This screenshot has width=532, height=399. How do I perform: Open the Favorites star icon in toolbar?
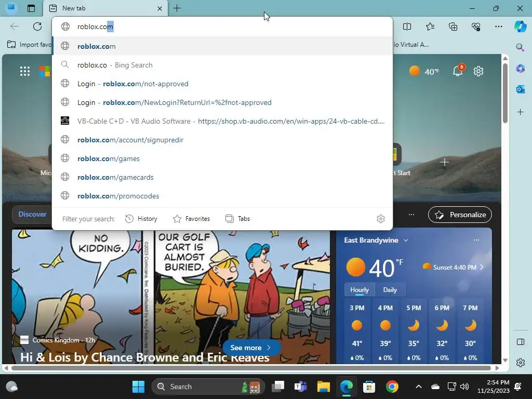[x=430, y=26]
